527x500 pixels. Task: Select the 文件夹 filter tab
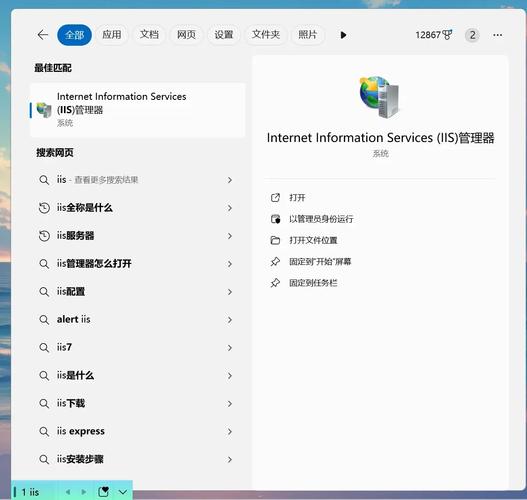tap(266, 35)
